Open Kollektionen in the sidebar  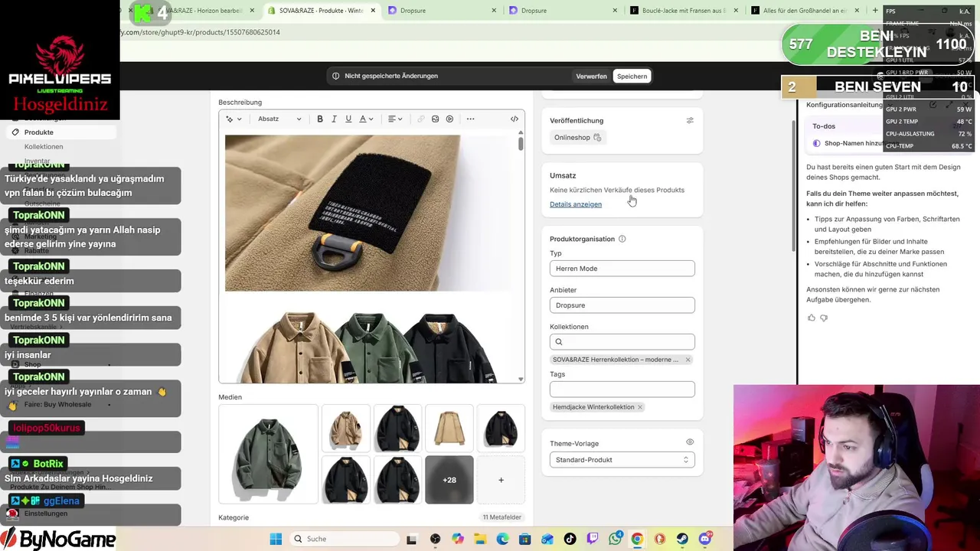click(x=44, y=147)
